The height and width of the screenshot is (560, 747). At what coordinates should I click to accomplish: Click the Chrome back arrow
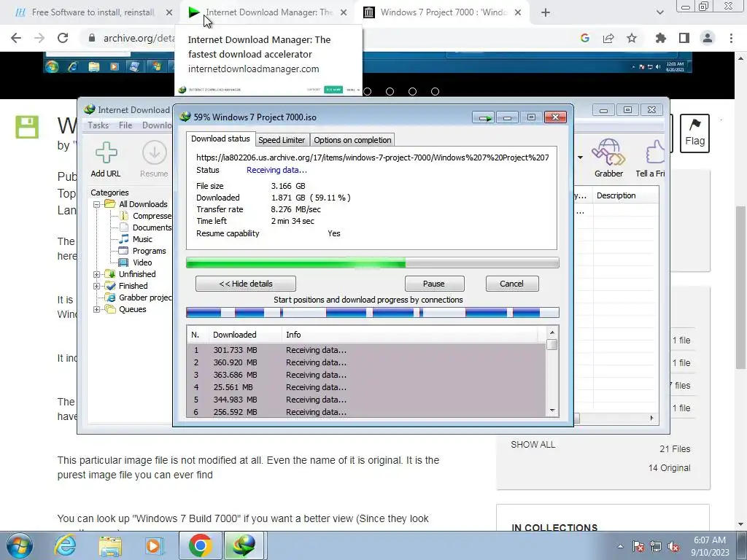tap(16, 38)
